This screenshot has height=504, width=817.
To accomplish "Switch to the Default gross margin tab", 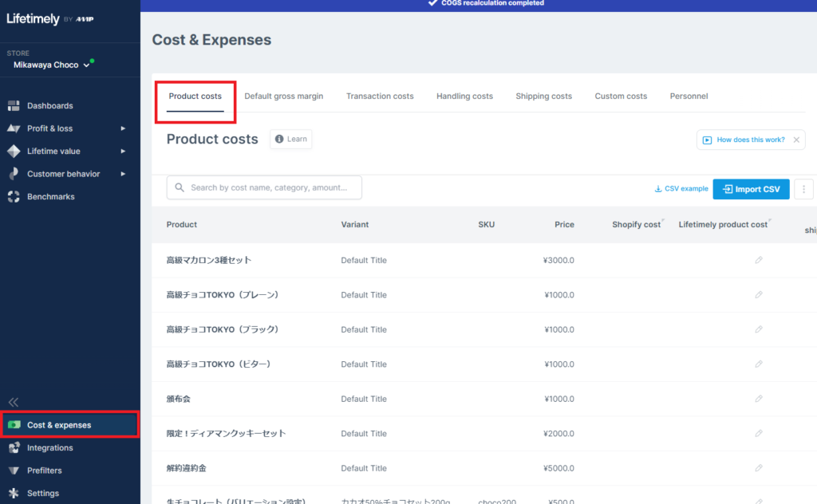I will pyautogui.click(x=283, y=96).
